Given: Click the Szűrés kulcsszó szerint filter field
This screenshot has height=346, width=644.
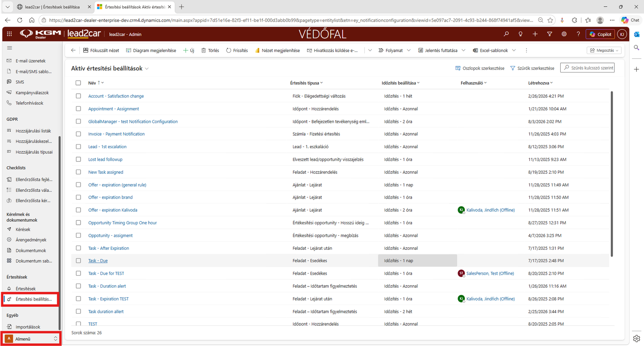Looking at the screenshot, I should 587,68.
